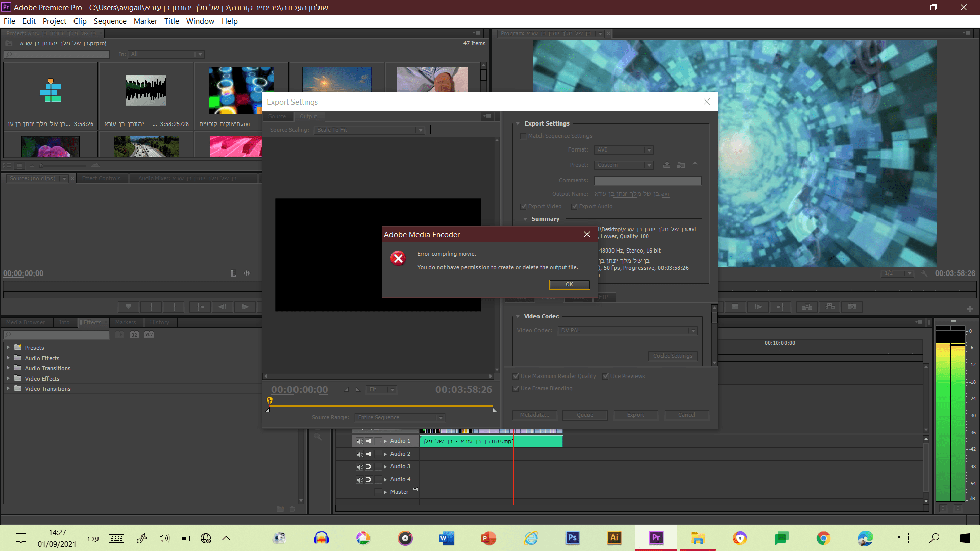Screen dimensions: 980x551
Task: Click the Delete Preset trash icon
Action: [x=695, y=165]
